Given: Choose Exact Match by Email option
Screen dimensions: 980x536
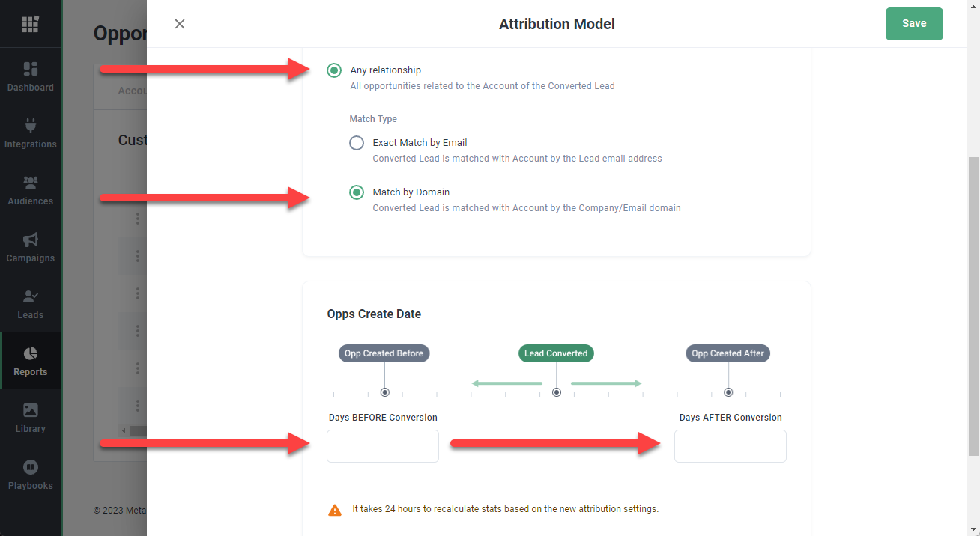Looking at the screenshot, I should click(357, 143).
